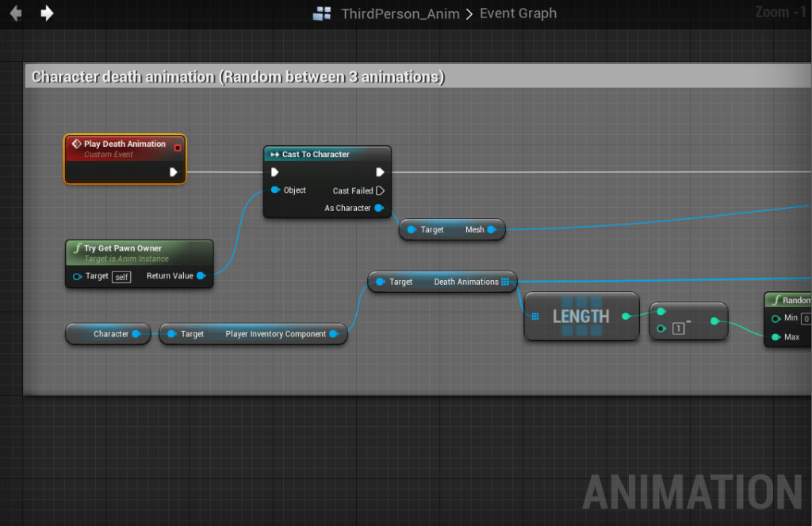Click the execution output pin of Play Death Animation
The image size is (812, 526).
174,171
